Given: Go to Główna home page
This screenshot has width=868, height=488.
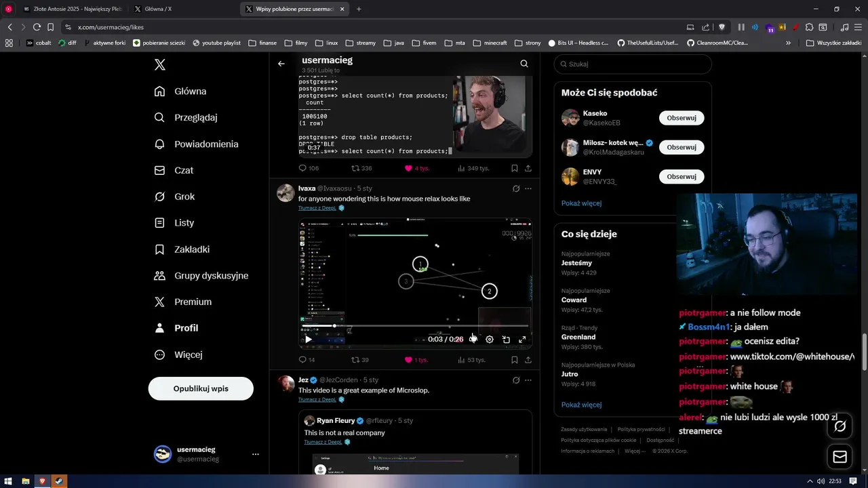Looking at the screenshot, I should (180, 91).
